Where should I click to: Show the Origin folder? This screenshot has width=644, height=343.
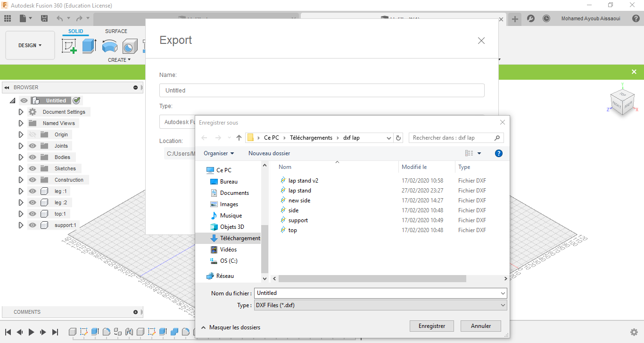(33, 134)
